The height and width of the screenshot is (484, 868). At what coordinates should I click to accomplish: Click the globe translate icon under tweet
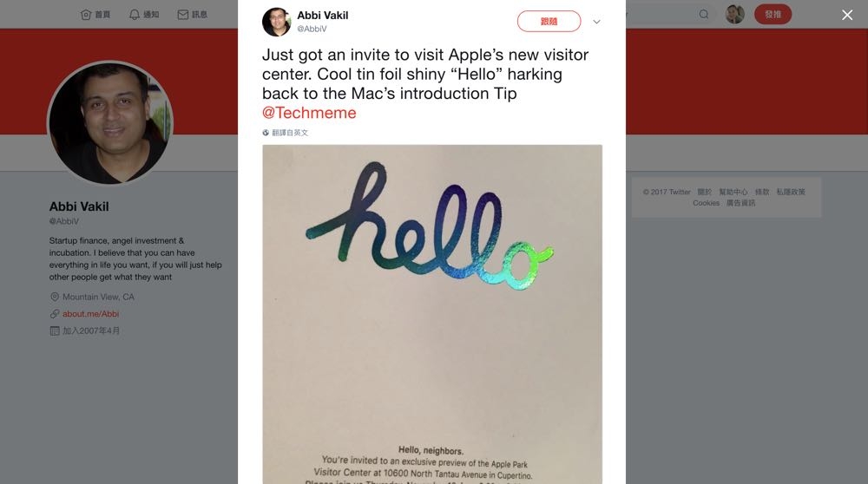pyautogui.click(x=266, y=133)
